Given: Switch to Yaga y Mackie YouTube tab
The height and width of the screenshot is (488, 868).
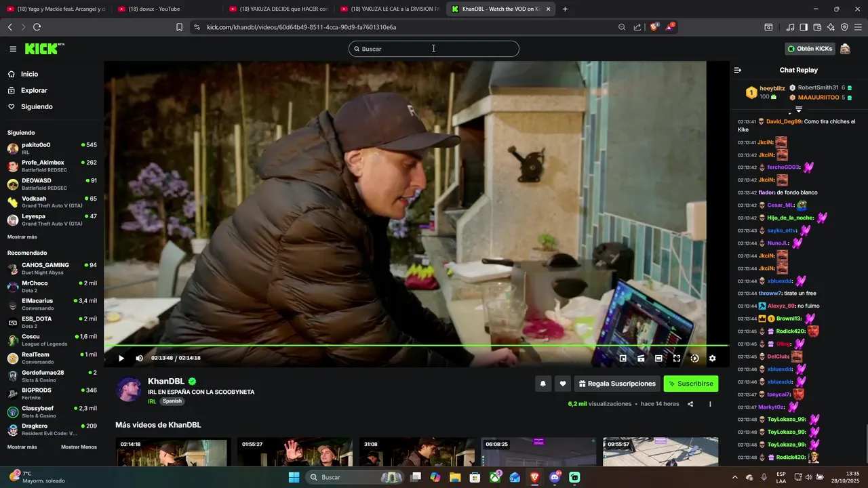Looking at the screenshot, I should 56,9.
